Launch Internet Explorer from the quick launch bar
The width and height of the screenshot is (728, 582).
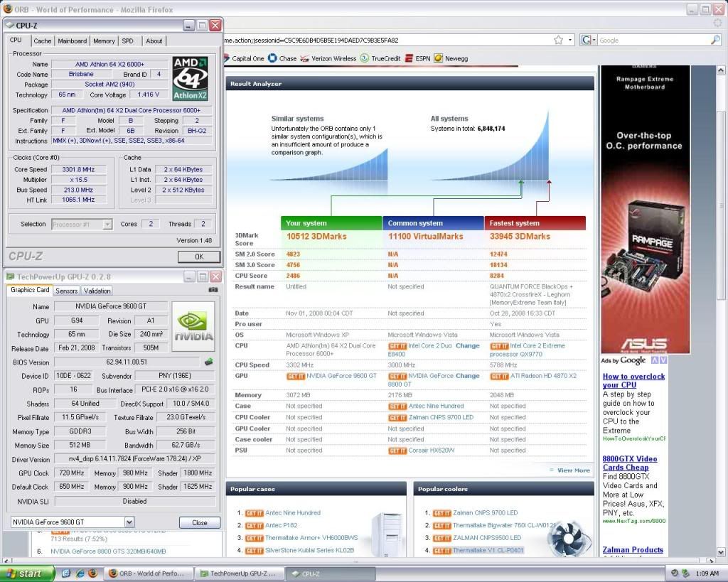[x=80, y=573]
